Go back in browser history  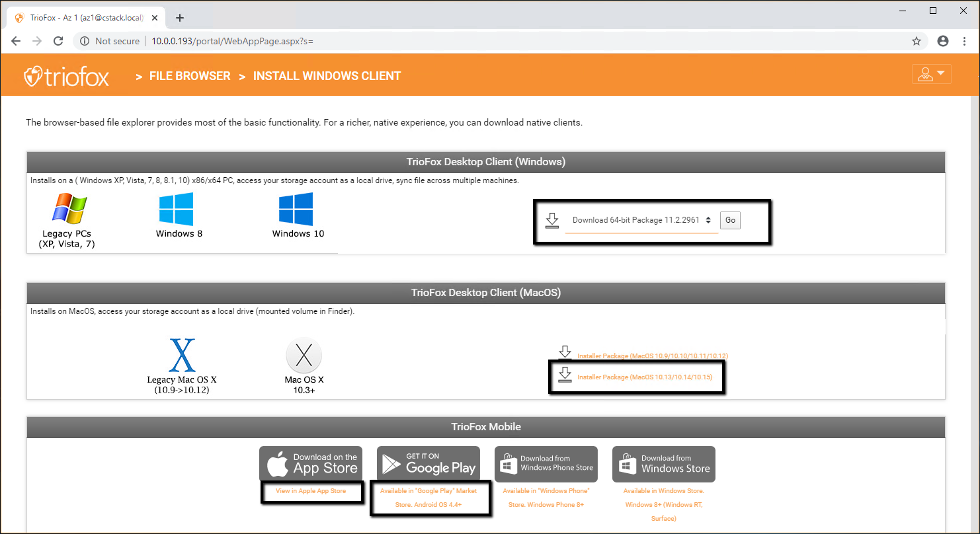[x=16, y=41]
